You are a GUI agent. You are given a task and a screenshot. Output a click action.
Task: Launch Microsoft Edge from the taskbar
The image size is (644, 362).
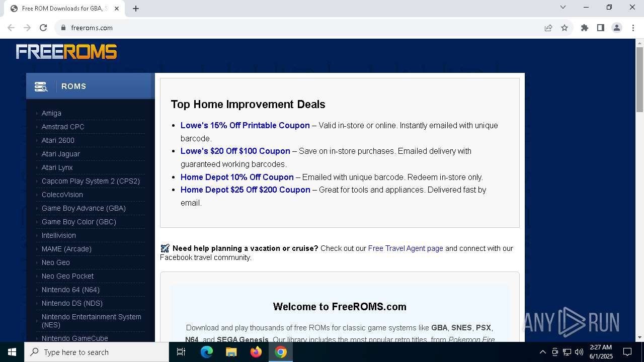(x=207, y=352)
